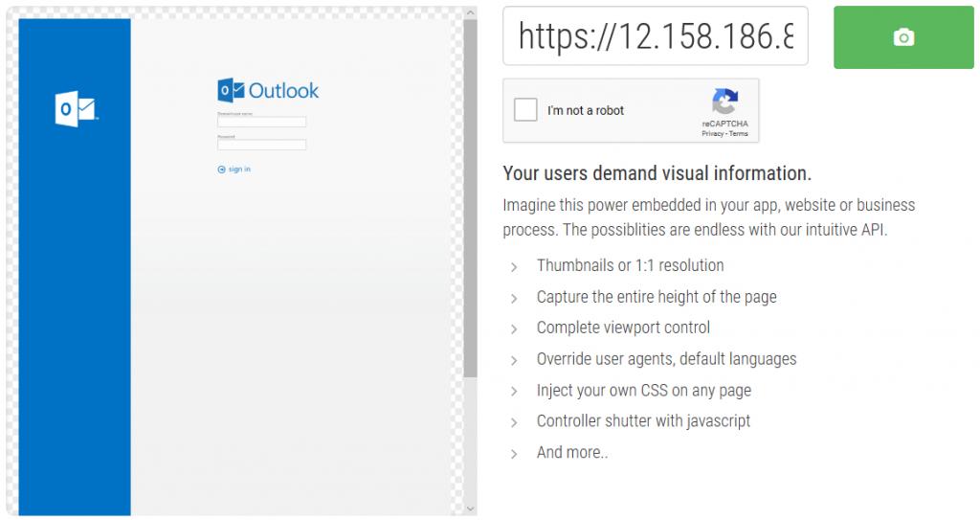
Task: Click chevron beside Inject your own CSS
Action: click(514, 392)
